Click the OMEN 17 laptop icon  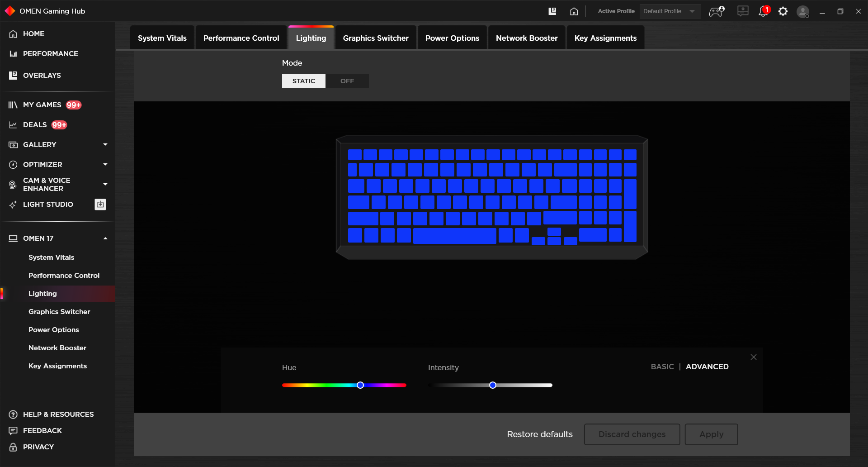click(x=13, y=238)
